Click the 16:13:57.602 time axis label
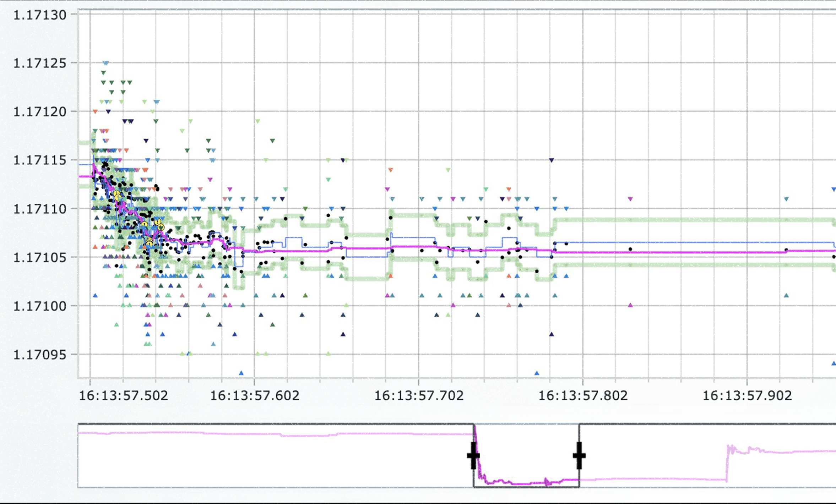Image resolution: width=836 pixels, height=504 pixels. [255, 396]
